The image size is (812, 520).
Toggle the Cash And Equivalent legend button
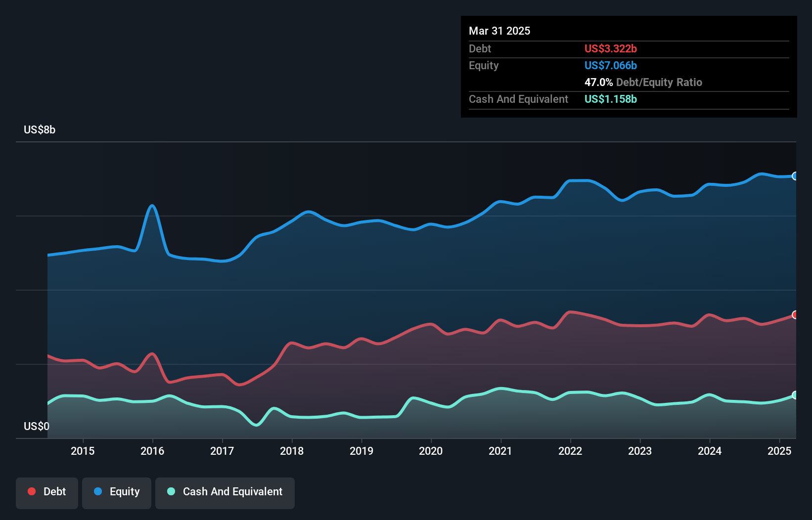pyautogui.click(x=225, y=493)
